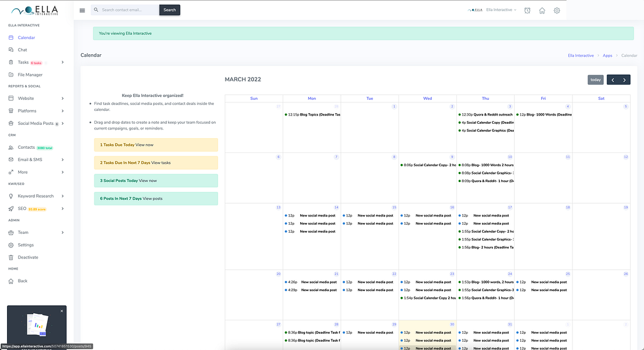
Task: Click the Keyword Research bulb icon
Action: pyautogui.click(x=11, y=196)
